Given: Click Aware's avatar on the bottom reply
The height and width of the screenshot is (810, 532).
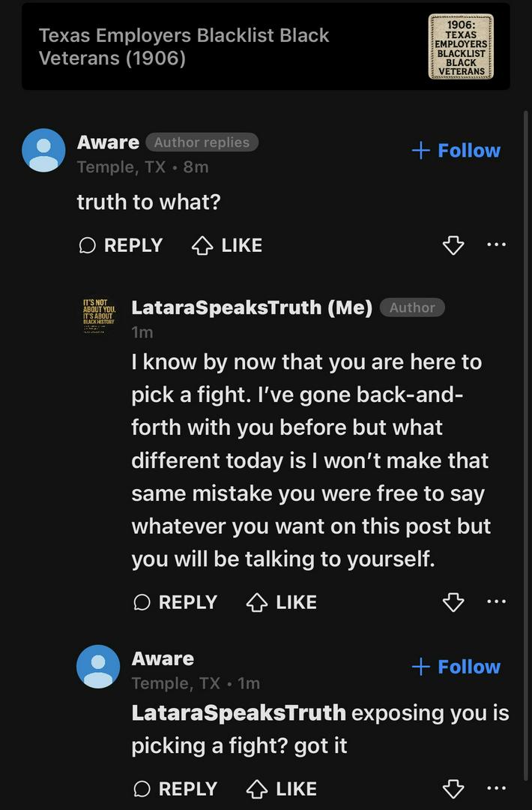Looking at the screenshot, I should click(x=98, y=667).
